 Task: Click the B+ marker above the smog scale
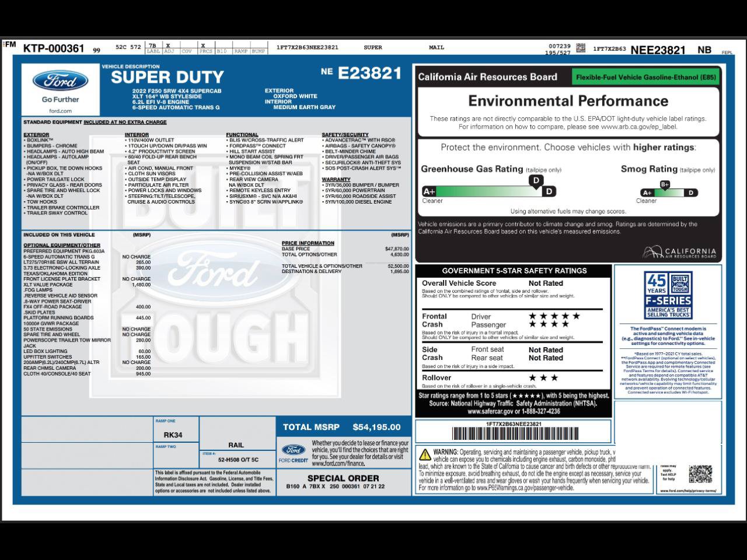[x=665, y=184]
